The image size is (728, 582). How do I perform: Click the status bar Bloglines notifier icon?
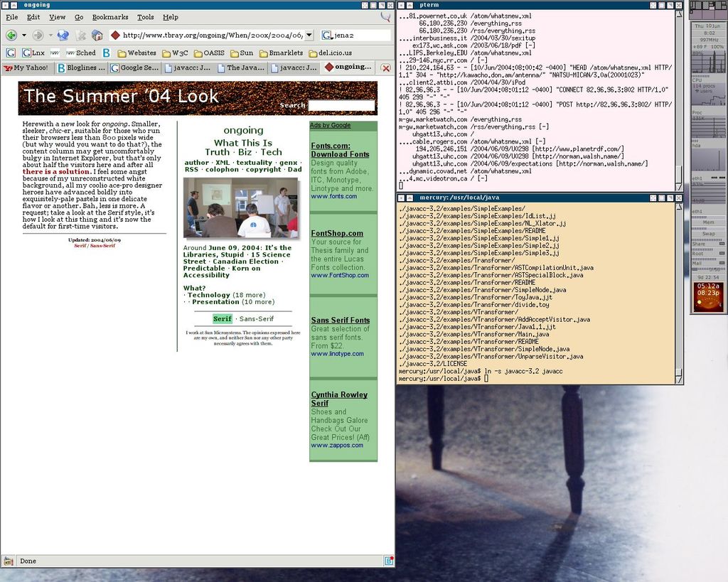coord(389,561)
